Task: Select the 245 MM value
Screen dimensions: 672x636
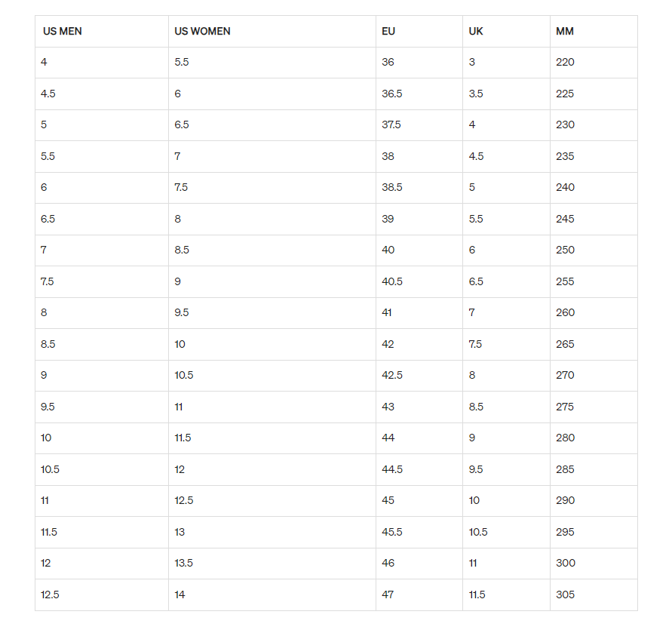Action: 565,219
